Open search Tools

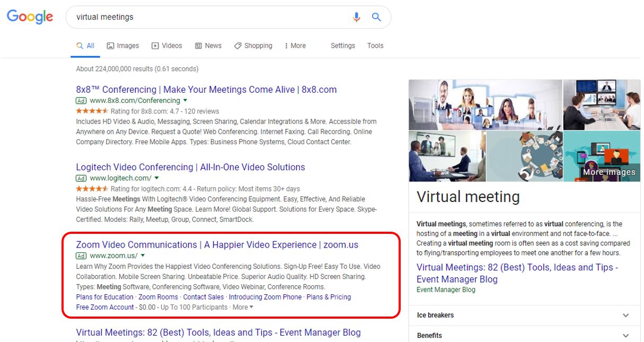click(x=375, y=46)
